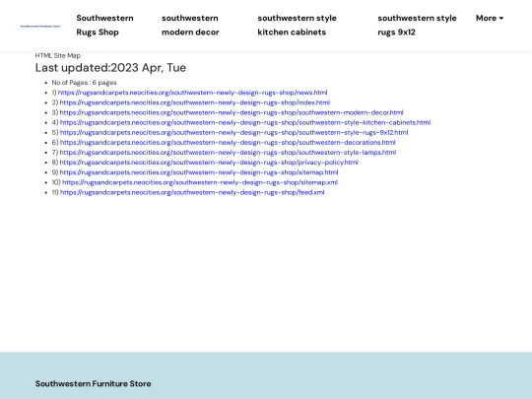The height and width of the screenshot is (399, 532).
Task: Visit the southwestern-style-kitchen-cabinets.html link
Action: (245, 122)
